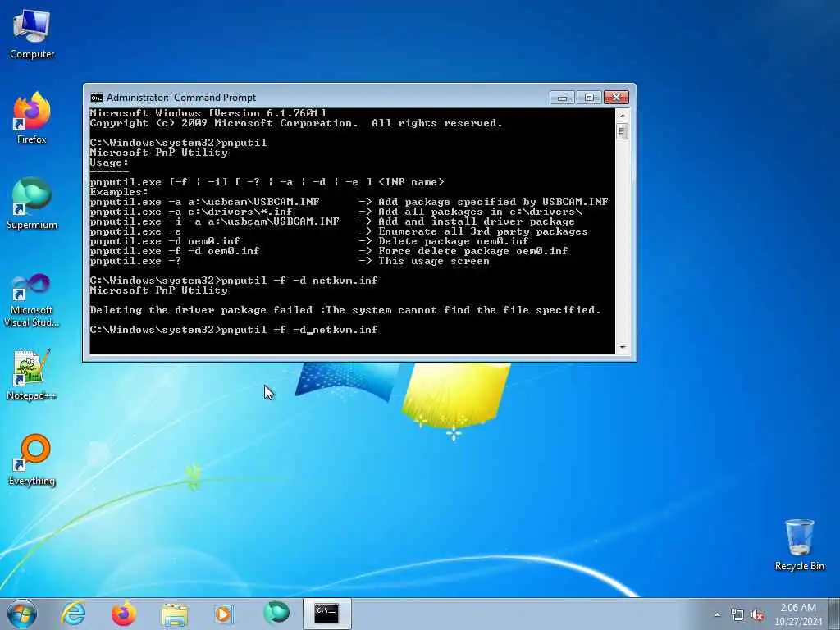This screenshot has width=840, height=630.
Task: Click the Show desktop button on taskbar
Action: 834,614
